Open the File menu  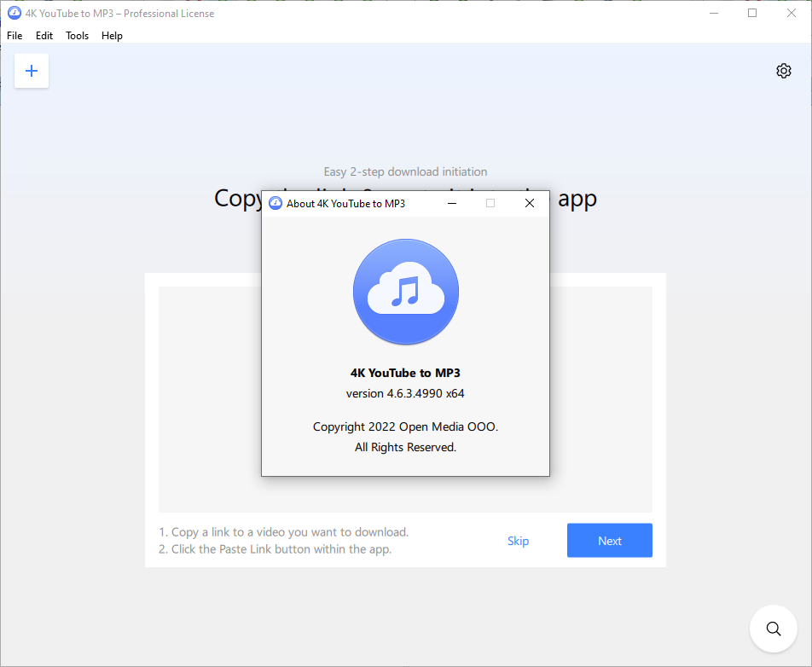14,36
